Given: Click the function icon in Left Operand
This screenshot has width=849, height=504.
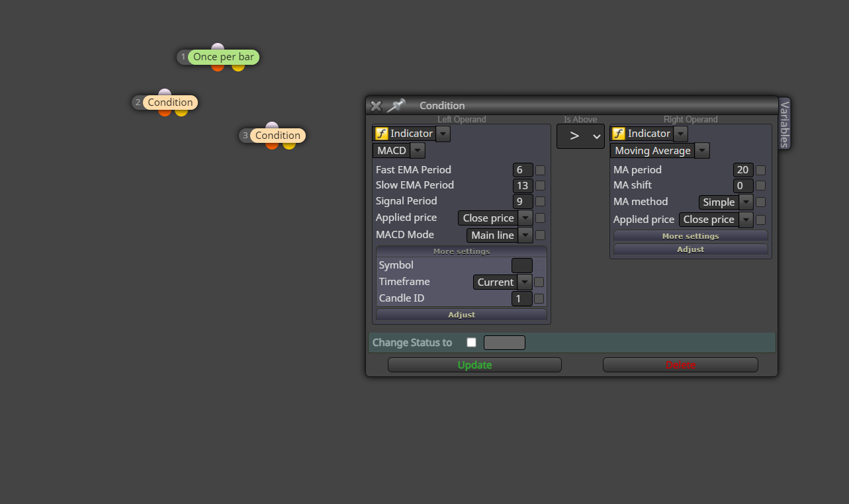Looking at the screenshot, I should pos(381,134).
